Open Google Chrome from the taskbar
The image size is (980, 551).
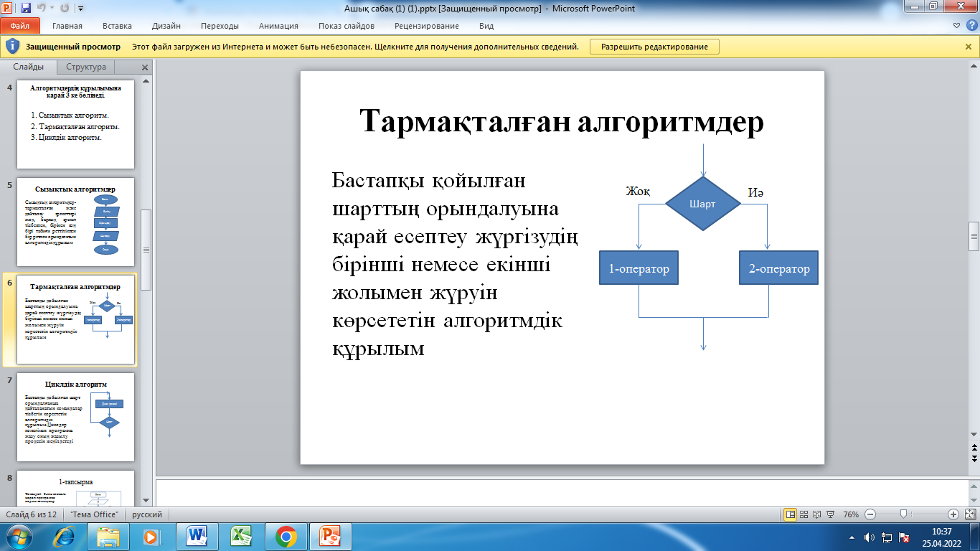coord(286,537)
